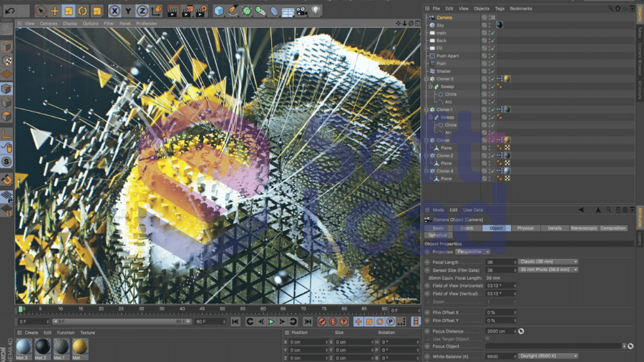Select the Live Selection tool

tap(41, 11)
